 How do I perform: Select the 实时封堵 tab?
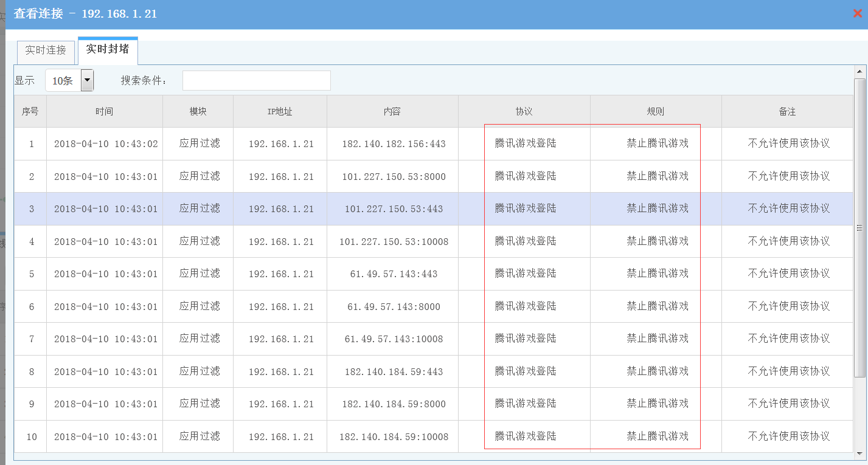click(x=108, y=50)
